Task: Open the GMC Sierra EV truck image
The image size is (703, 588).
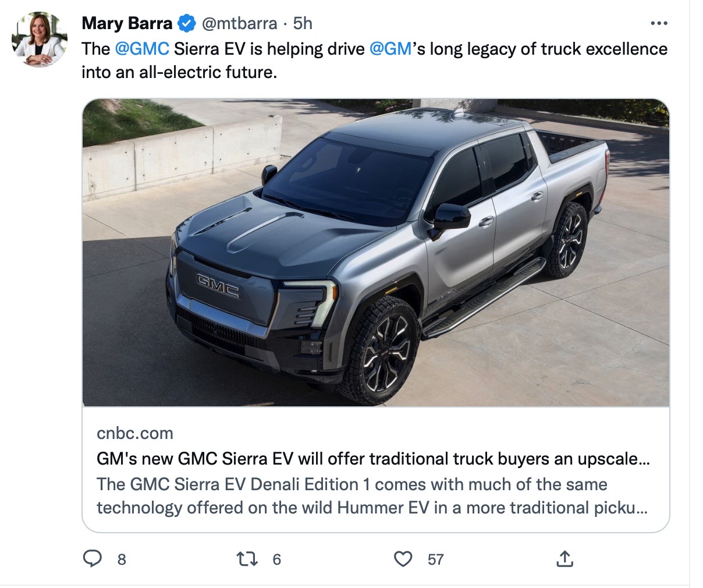Action: point(376,252)
